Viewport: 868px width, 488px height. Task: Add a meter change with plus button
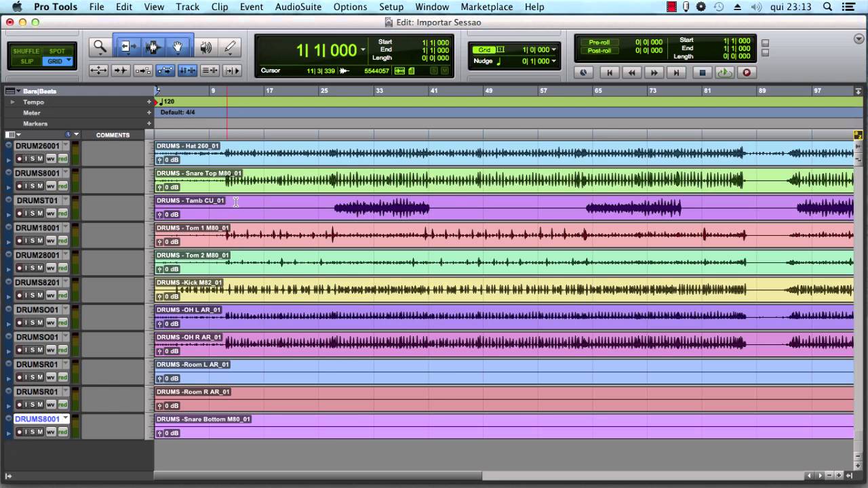click(149, 113)
